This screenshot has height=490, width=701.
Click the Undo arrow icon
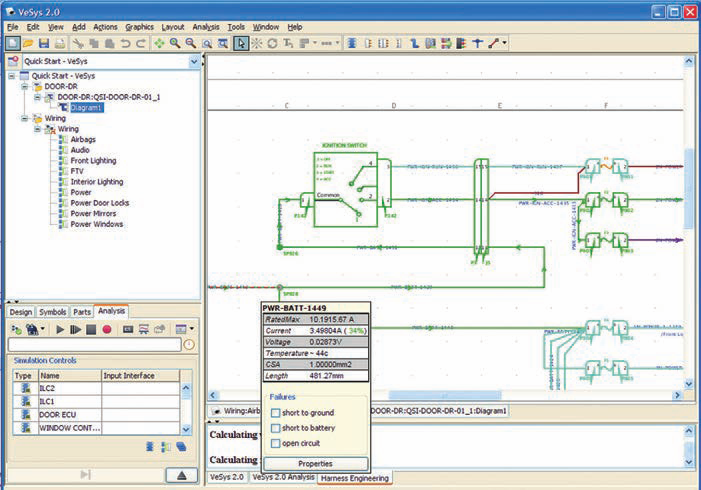coord(126,43)
